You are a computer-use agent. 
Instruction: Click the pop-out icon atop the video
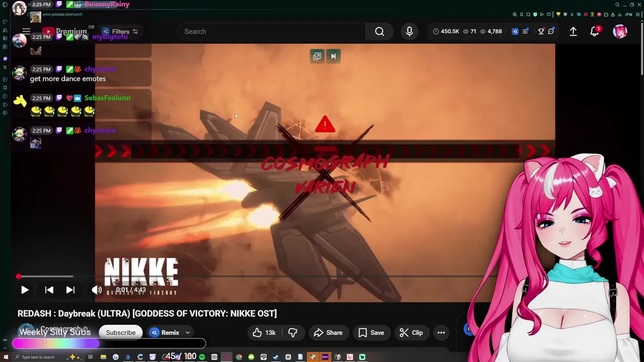(x=317, y=56)
